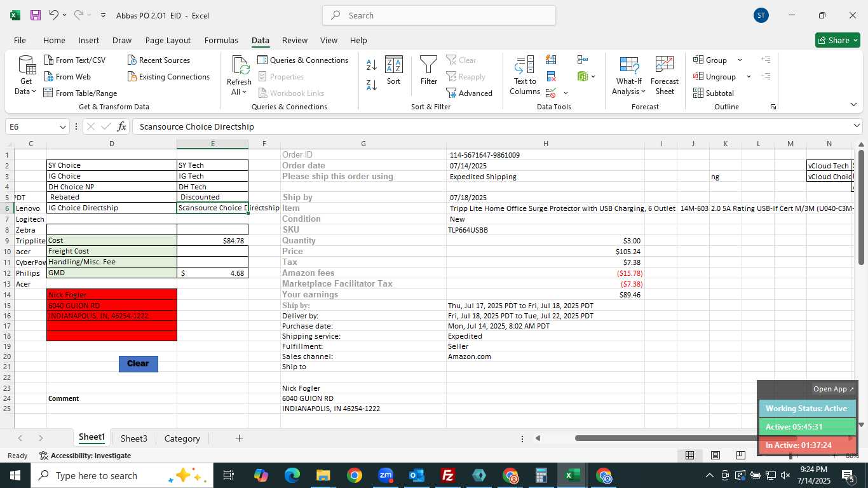The image size is (868, 488).
Task: Open Advanced filter options
Action: coord(470,93)
